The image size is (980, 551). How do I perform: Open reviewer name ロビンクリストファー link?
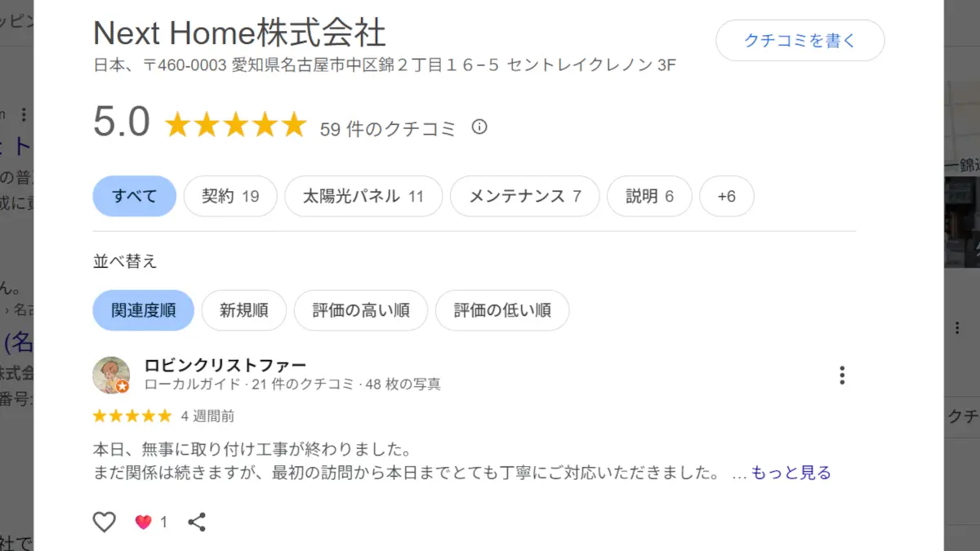point(225,365)
